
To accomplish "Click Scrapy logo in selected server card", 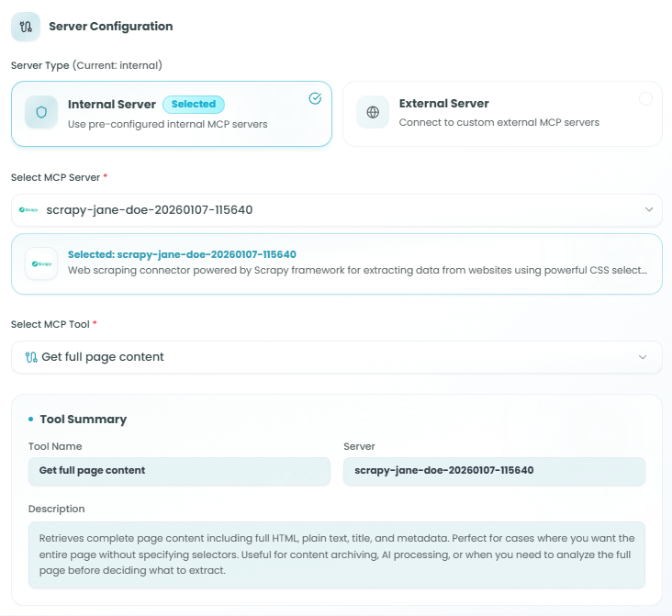I will pos(41,263).
